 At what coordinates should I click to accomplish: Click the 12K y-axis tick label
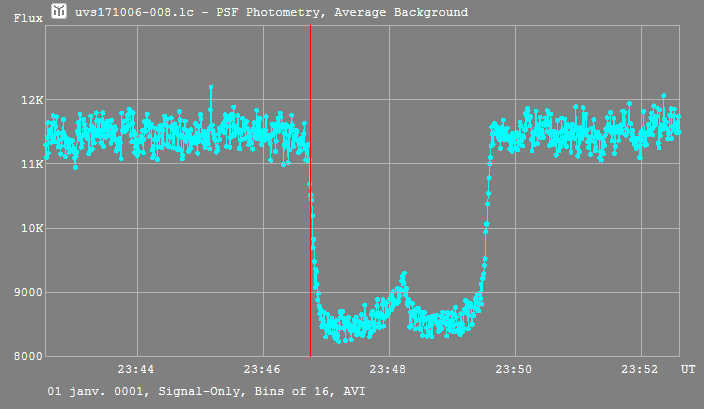pyautogui.click(x=33, y=100)
